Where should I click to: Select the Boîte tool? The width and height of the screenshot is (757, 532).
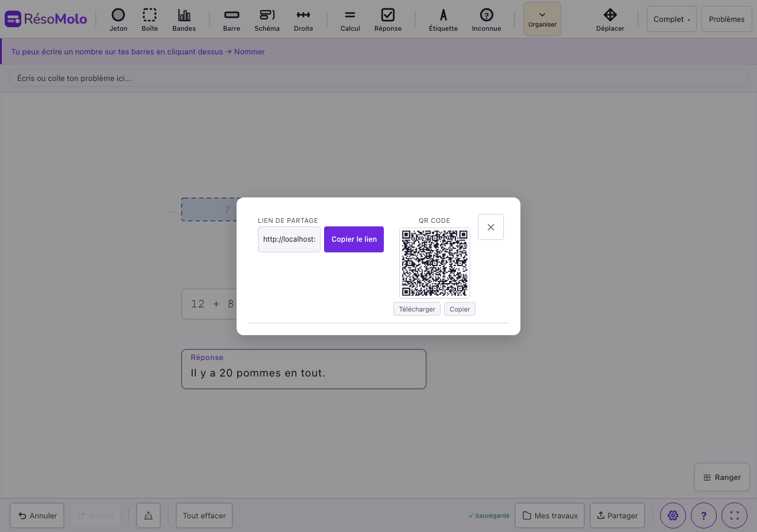point(150,20)
